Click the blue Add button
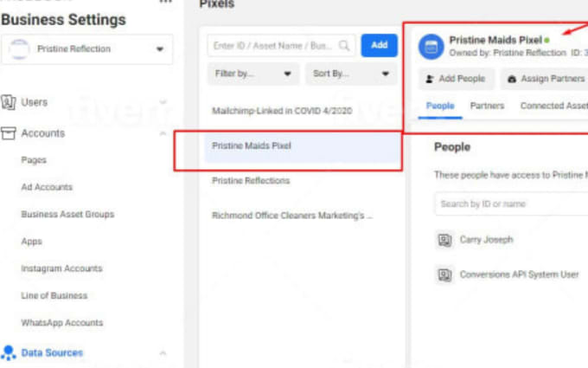Screen dimensions: 588x368 pyautogui.click(x=379, y=45)
